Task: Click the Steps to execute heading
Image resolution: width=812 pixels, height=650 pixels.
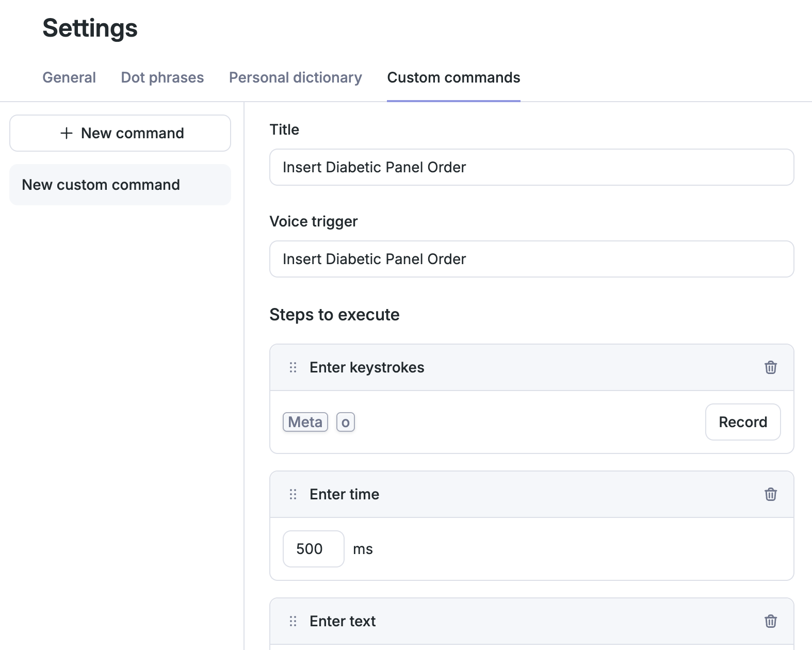Action: pyautogui.click(x=334, y=315)
